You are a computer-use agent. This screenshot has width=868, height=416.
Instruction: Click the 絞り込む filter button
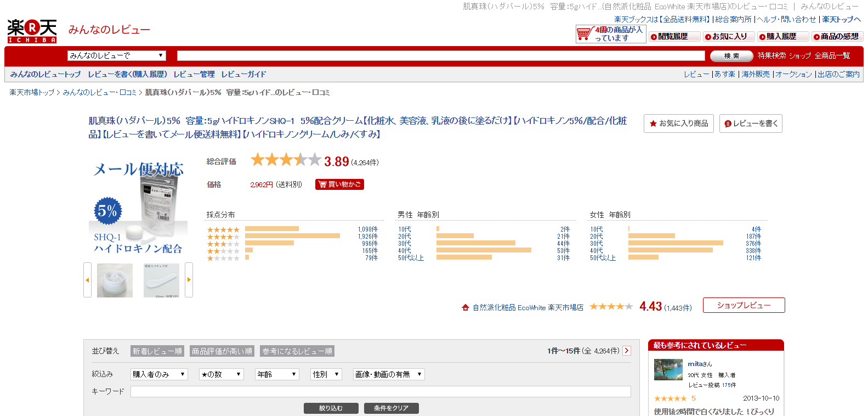(x=331, y=408)
